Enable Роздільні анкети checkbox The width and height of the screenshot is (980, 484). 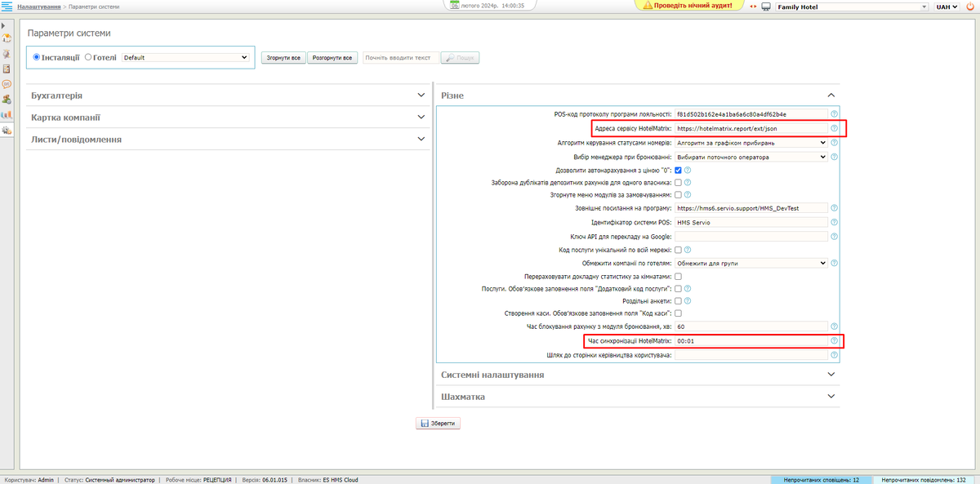pyautogui.click(x=678, y=300)
